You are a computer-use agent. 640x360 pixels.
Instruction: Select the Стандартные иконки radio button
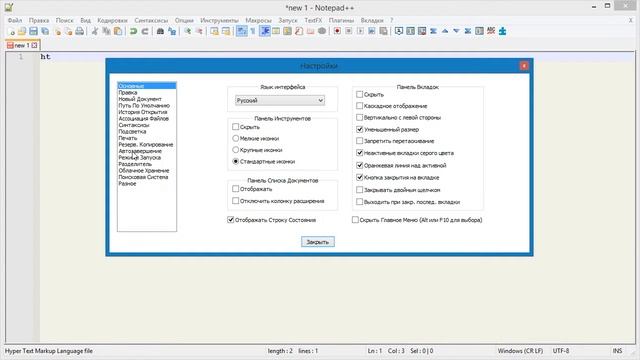236,161
